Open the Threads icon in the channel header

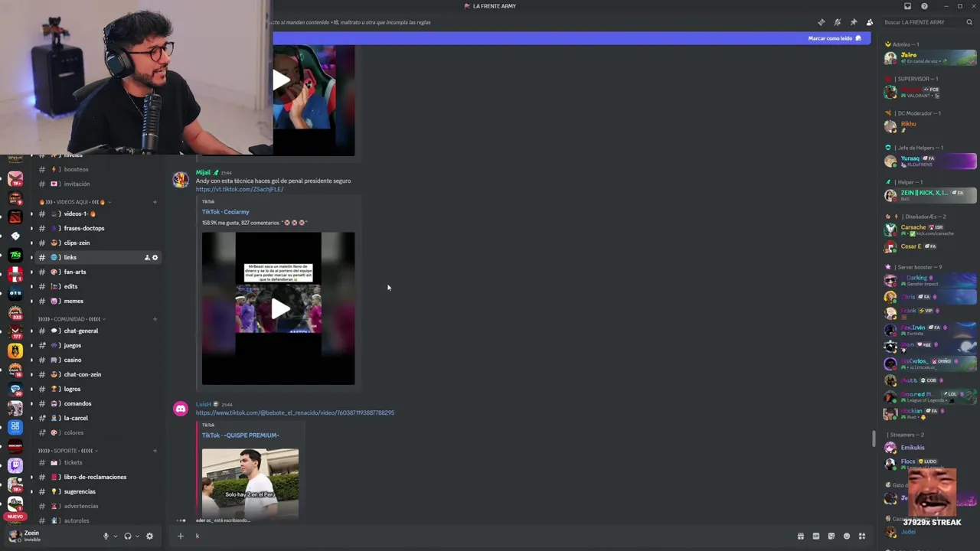821,22
